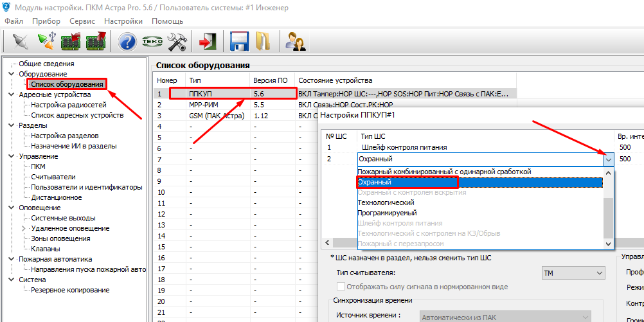Open the Тип считывателя dropdown

tap(598, 273)
